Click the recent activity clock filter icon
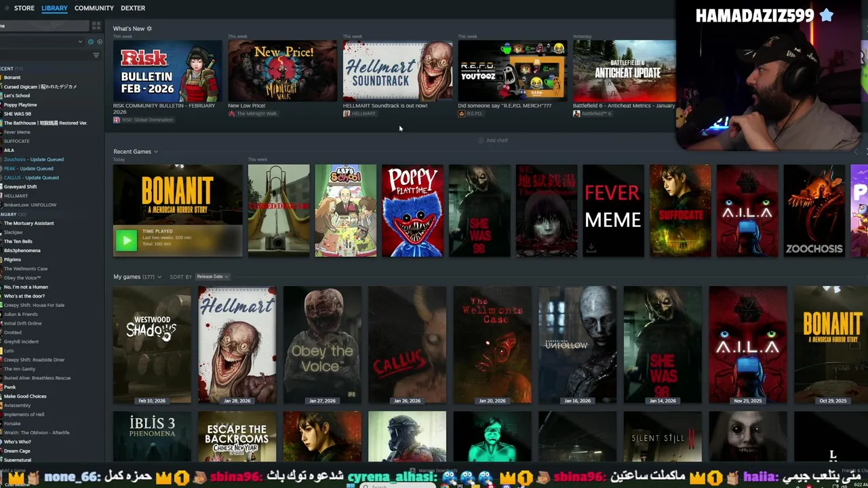This screenshot has height=488, width=868. (x=91, y=42)
